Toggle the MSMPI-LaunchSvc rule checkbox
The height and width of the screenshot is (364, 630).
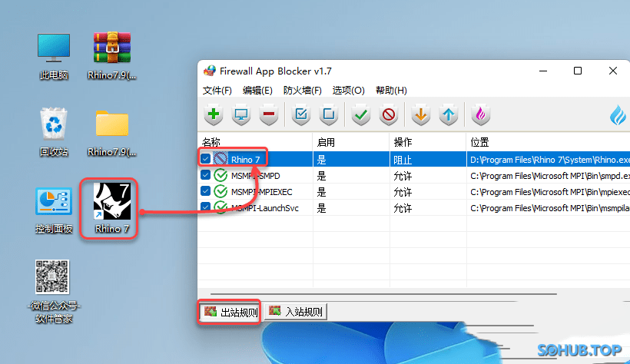click(x=205, y=207)
